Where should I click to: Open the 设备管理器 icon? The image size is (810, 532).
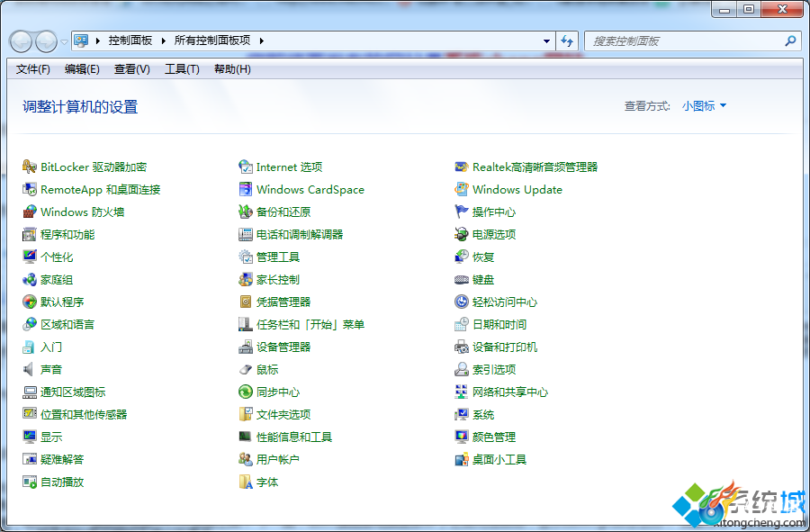(x=246, y=347)
